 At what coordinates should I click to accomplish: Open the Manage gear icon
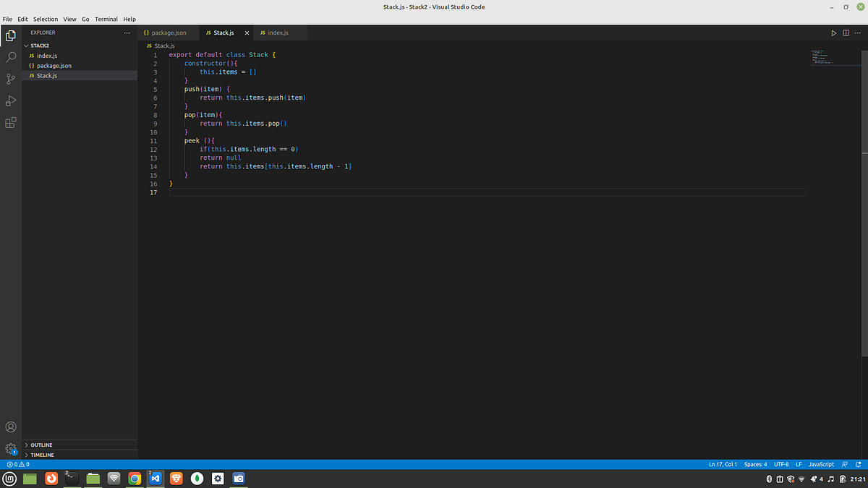click(x=11, y=449)
